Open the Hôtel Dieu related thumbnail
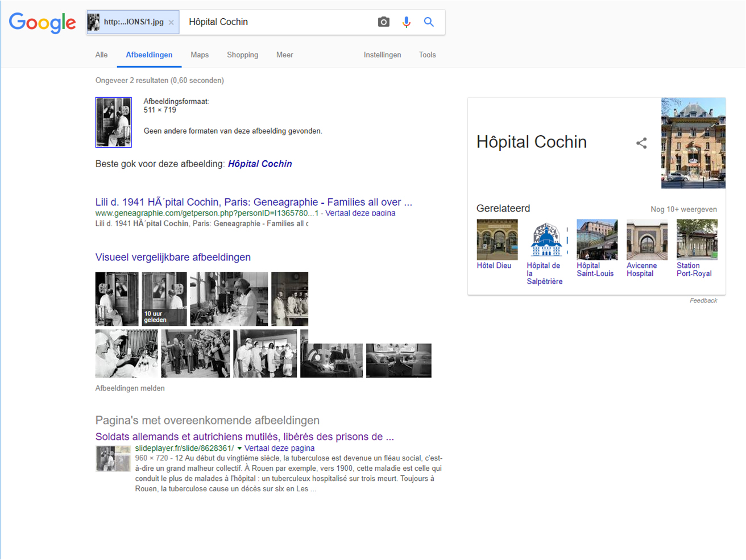 [497, 240]
